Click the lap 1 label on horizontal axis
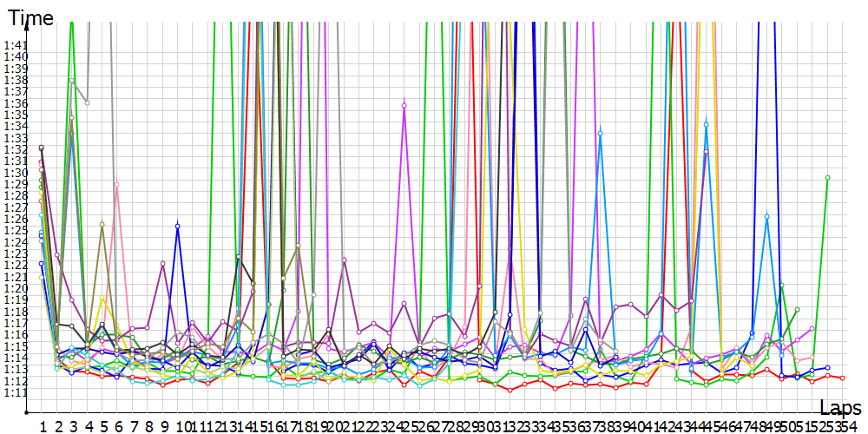Screen dimensions: 868x434 [42, 426]
